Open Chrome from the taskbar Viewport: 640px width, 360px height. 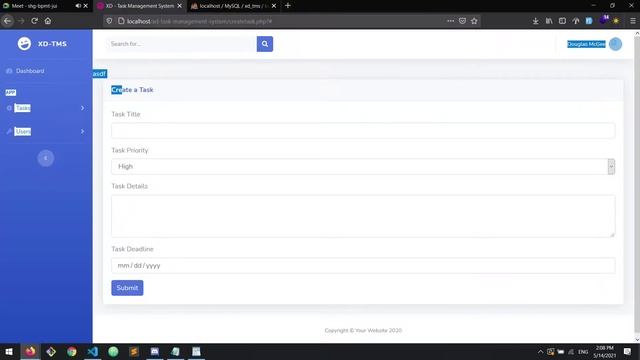tap(72, 351)
